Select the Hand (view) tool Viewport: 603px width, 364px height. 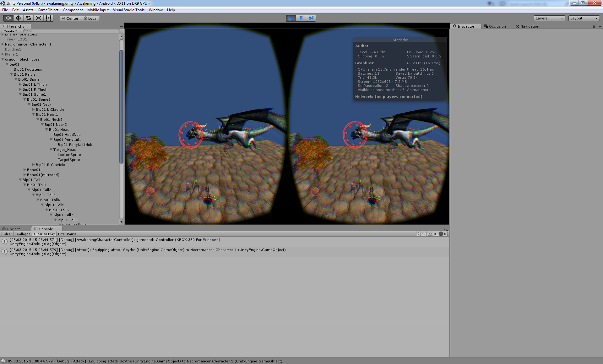coord(8,18)
